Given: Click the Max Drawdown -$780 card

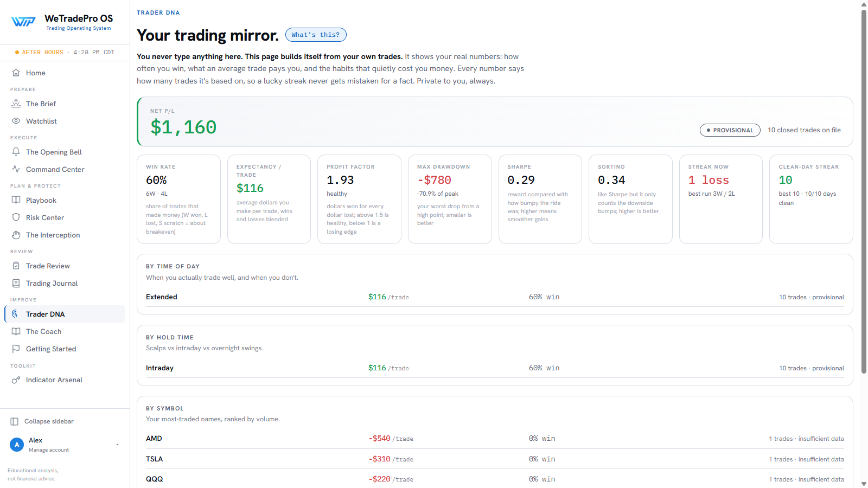Looking at the screenshot, I should point(450,199).
